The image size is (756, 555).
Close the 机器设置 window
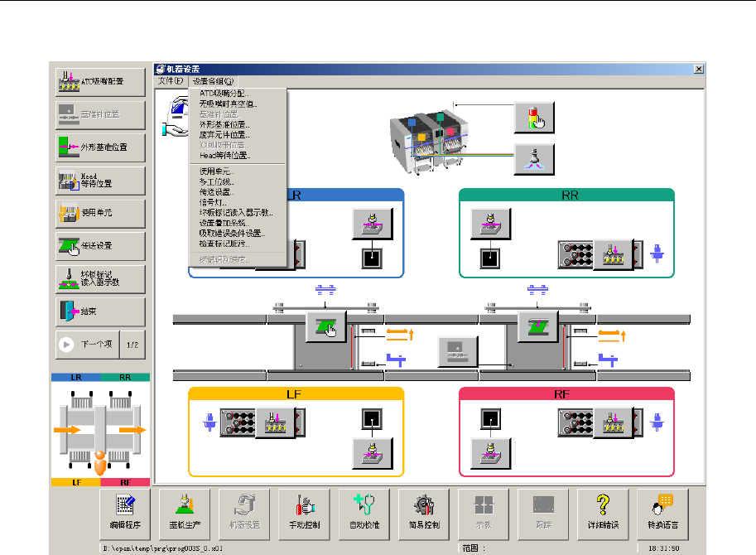pos(698,69)
